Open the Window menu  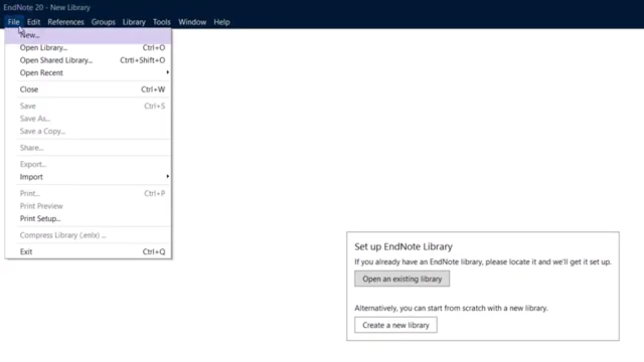[x=192, y=22]
